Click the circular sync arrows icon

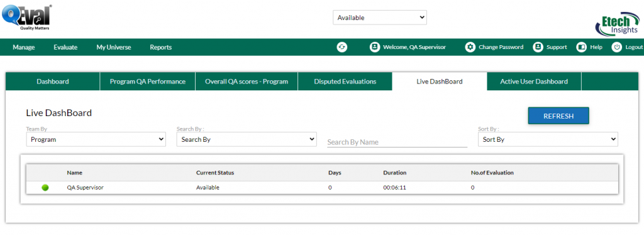[341, 47]
